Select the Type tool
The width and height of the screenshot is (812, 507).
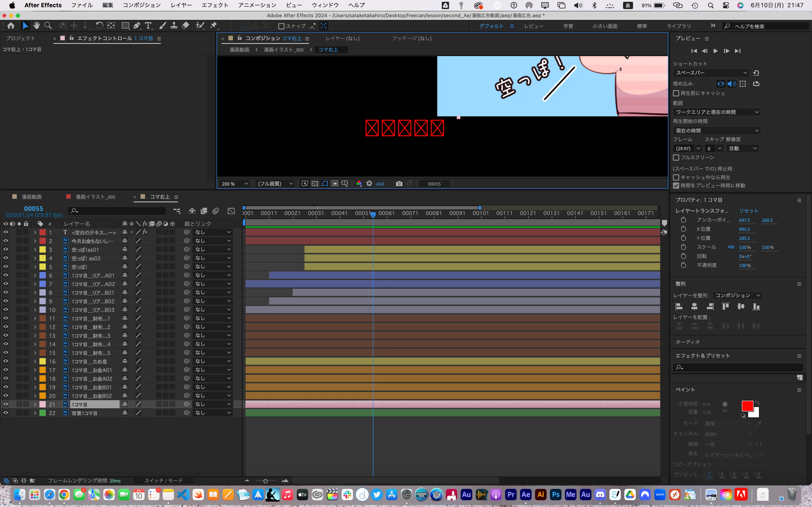(148, 26)
